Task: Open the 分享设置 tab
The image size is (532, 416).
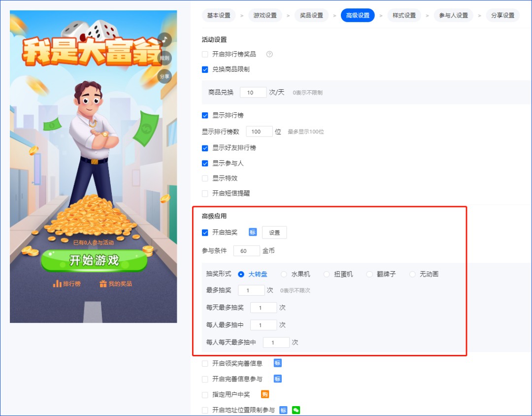Action: (503, 15)
